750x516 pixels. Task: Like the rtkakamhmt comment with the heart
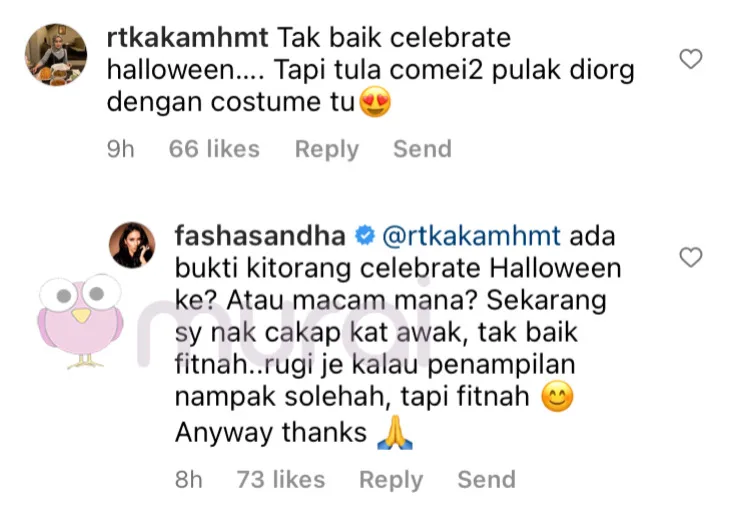point(691,59)
